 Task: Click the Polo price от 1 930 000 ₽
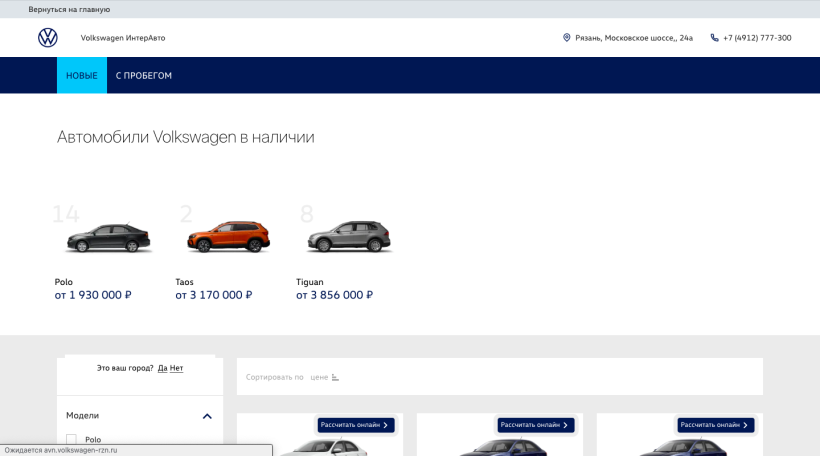pyautogui.click(x=93, y=295)
